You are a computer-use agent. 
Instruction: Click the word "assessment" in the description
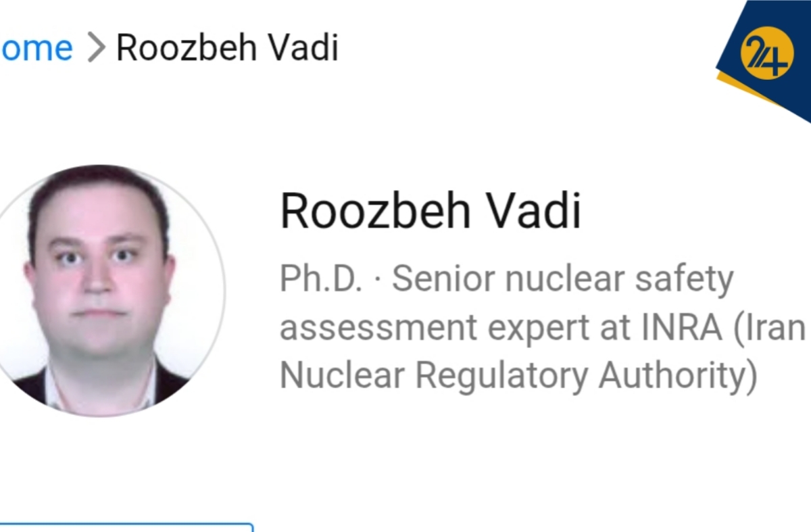pos(378,328)
